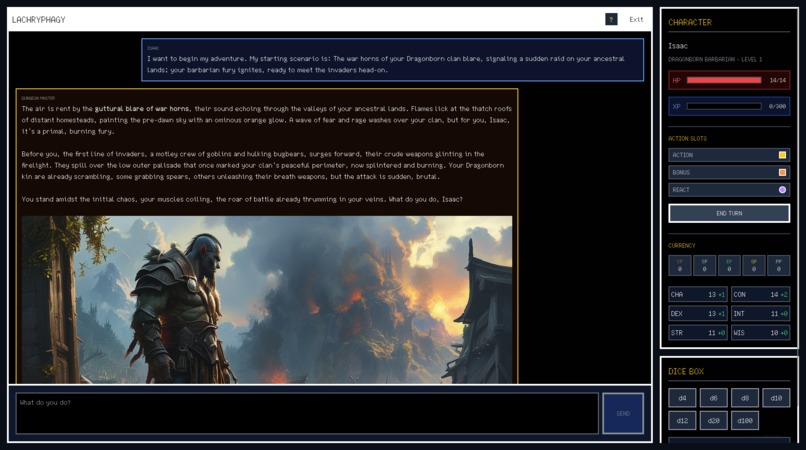Open the help question mark icon
This screenshot has width=806, height=450.
click(x=611, y=20)
